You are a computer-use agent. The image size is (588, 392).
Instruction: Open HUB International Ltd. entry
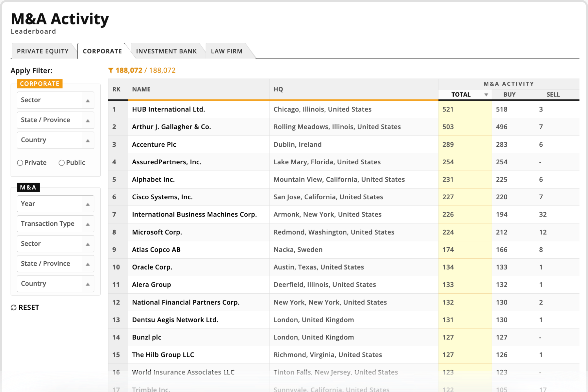(168, 109)
